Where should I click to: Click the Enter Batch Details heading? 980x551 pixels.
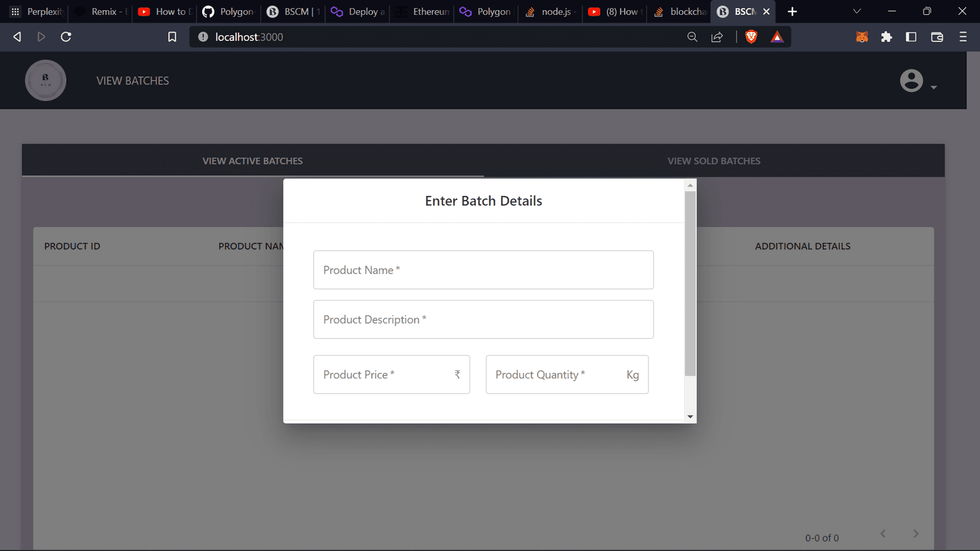[x=483, y=201]
